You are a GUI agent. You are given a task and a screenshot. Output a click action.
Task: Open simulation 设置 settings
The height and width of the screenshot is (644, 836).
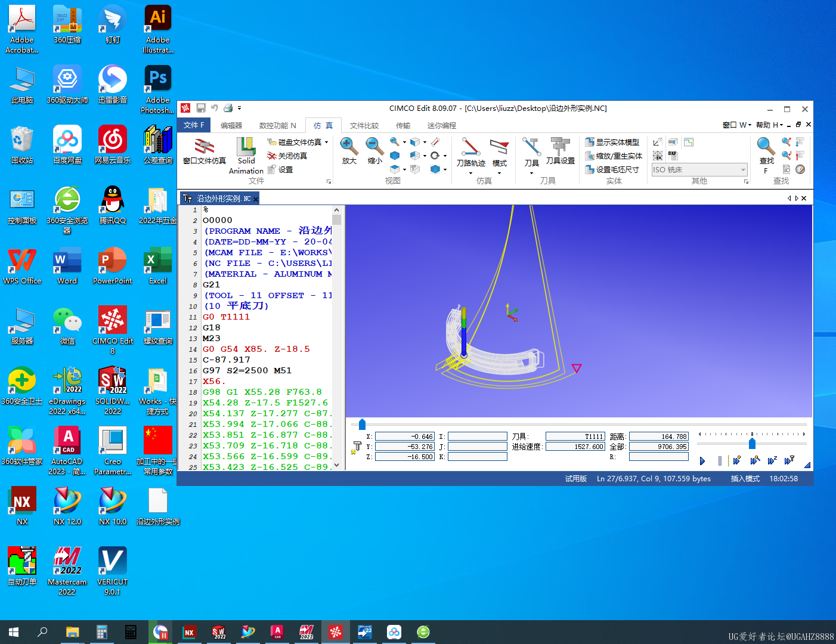coord(280,169)
